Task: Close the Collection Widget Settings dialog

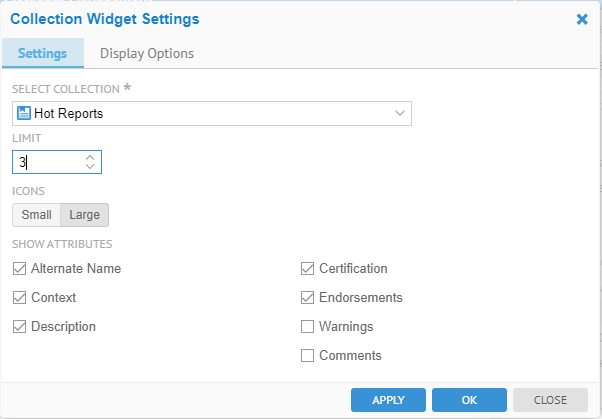Action: click(x=582, y=18)
